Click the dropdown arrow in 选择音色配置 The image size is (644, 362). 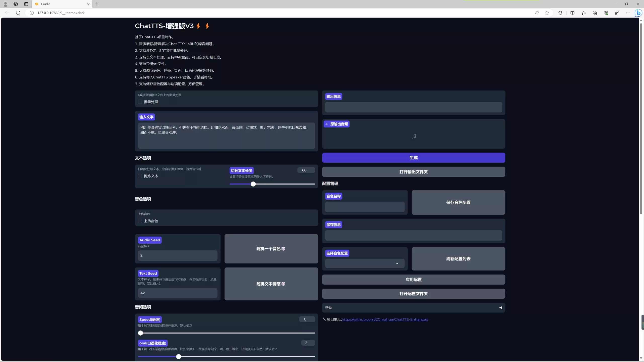pos(397,263)
